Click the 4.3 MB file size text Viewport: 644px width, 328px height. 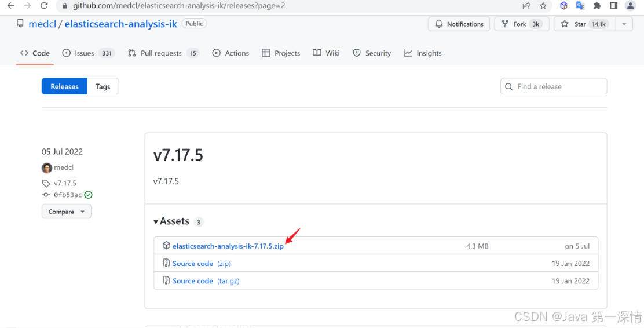[x=477, y=246]
